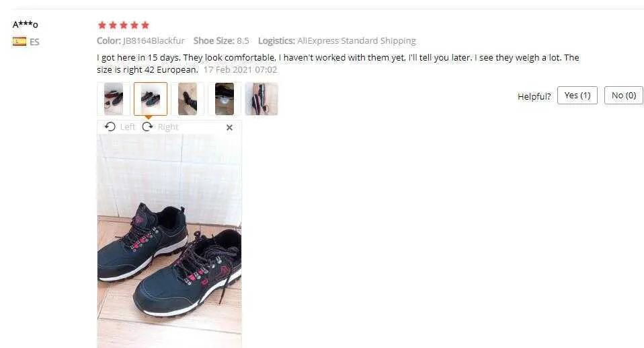
Task: Select the second highlighted shoe thumbnail
Action: coord(151,99)
